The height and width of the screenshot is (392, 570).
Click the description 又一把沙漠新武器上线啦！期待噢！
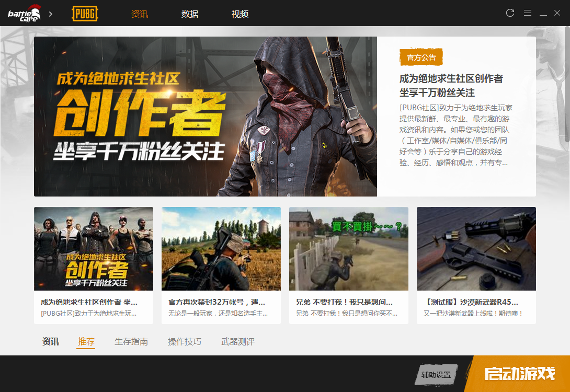coord(473,314)
